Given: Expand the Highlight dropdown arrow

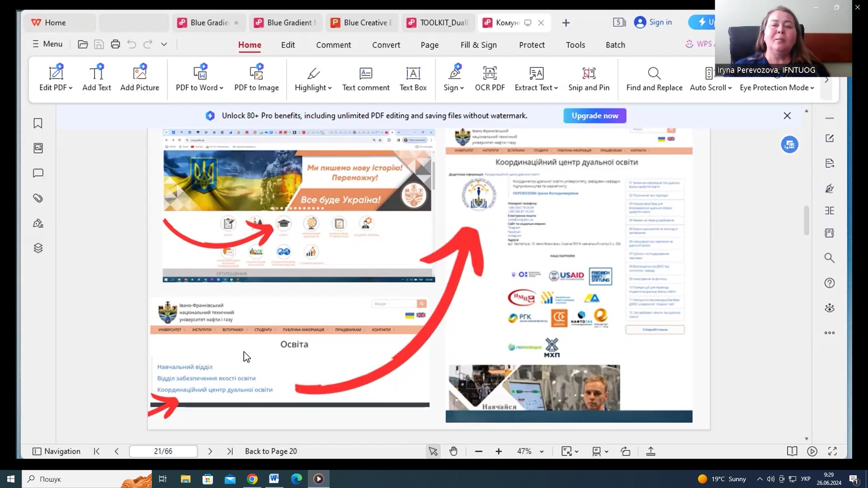Looking at the screenshot, I should (x=330, y=88).
